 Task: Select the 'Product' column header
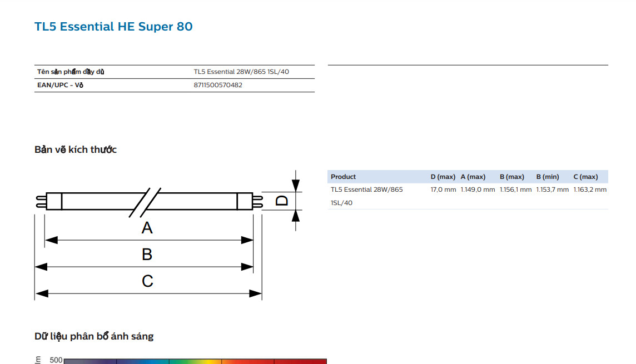coord(343,177)
